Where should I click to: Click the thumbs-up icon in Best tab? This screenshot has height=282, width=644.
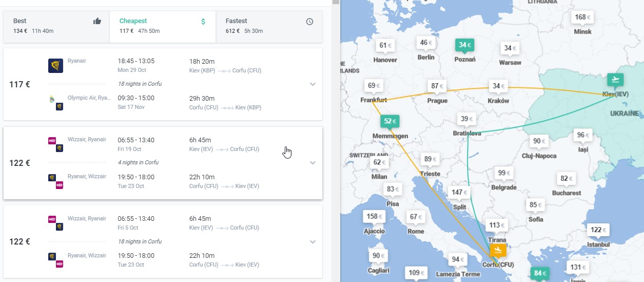(97, 21)
